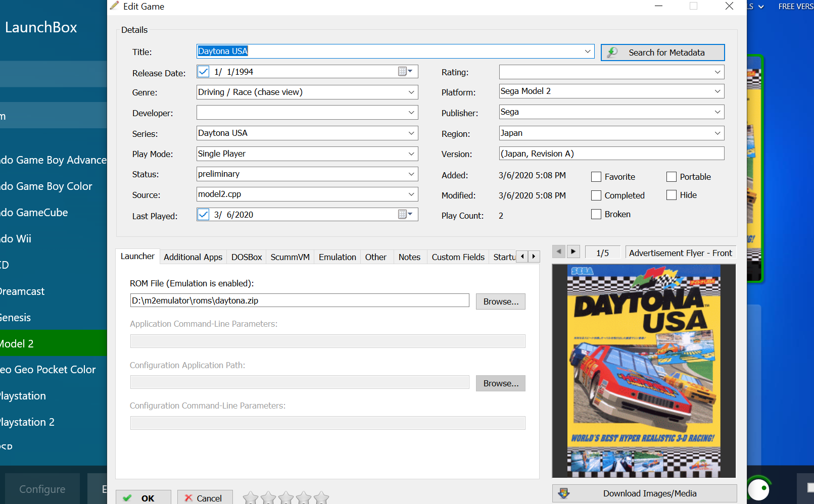Open the Source dropdown
Screen dimensions: 814x504
pyautogui.click(x=411, y=194)
